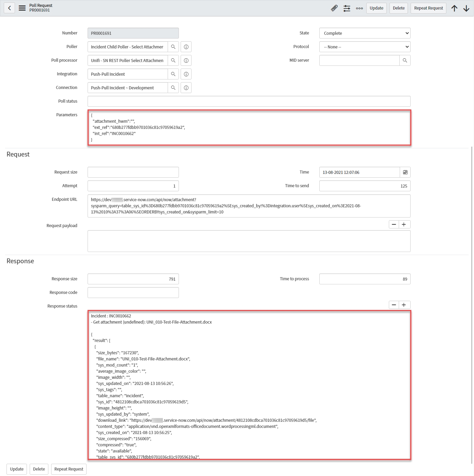This screenshot has width=474, height=476.
Task: Click the Poller field lookup magnifier
Action: point(173,47)
